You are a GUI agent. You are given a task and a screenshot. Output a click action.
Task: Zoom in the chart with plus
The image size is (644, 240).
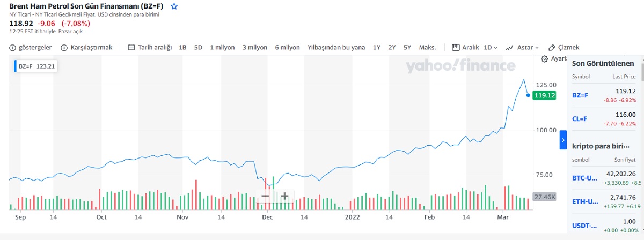tap(284, 196)
